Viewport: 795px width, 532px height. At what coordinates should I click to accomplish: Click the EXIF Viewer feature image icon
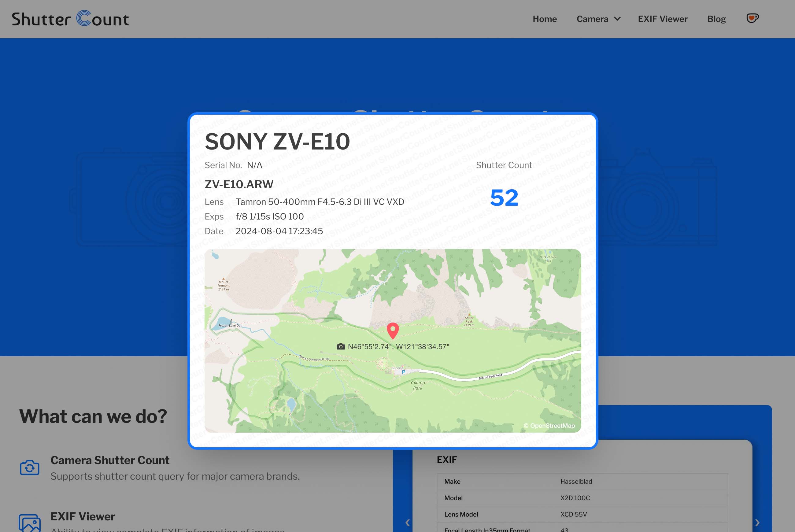[x=30, y=523]
